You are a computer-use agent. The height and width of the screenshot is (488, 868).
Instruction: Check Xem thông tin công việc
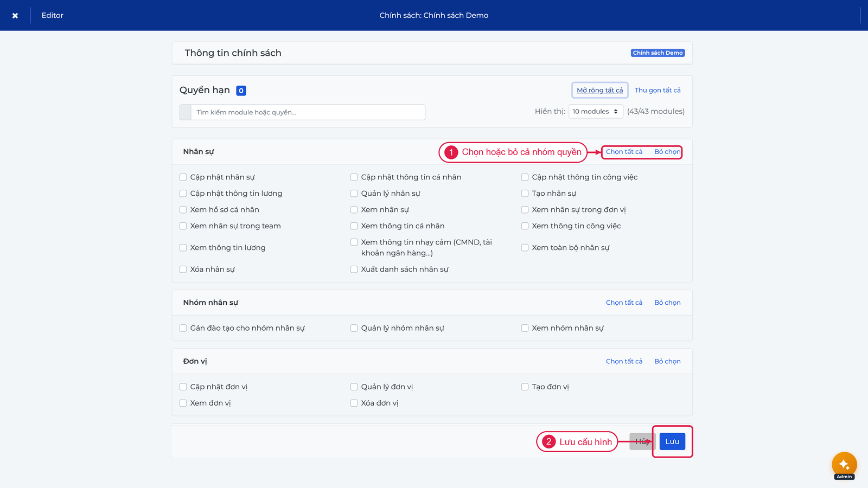(525, 226)
